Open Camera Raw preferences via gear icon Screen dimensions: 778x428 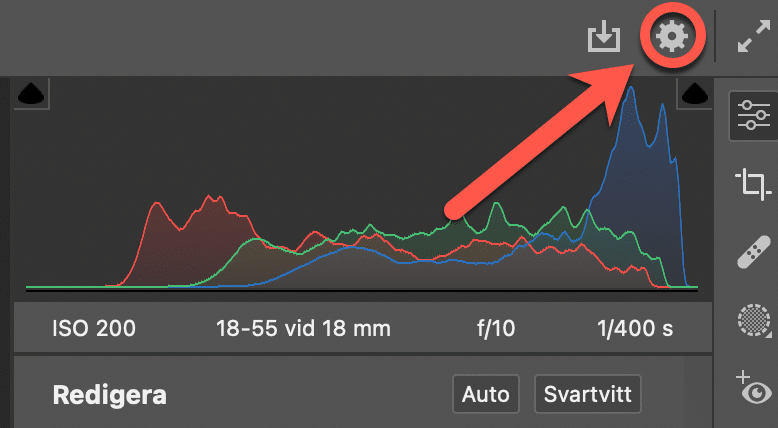coord(671,37)
